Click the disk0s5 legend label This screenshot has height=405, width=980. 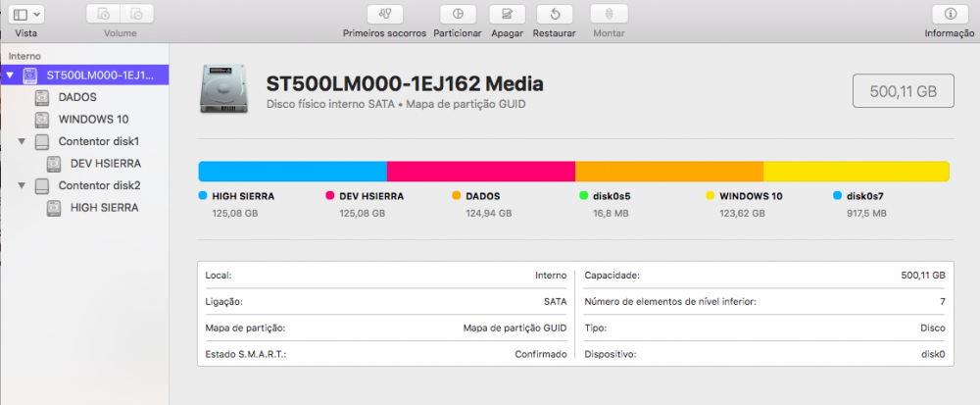click(x=612, y=196)
